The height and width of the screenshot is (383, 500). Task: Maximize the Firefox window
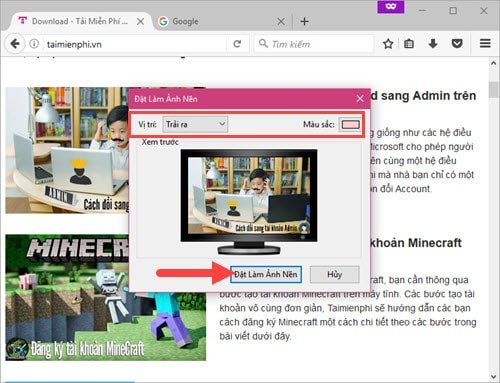pyautogui.click(x=453, y=11)
